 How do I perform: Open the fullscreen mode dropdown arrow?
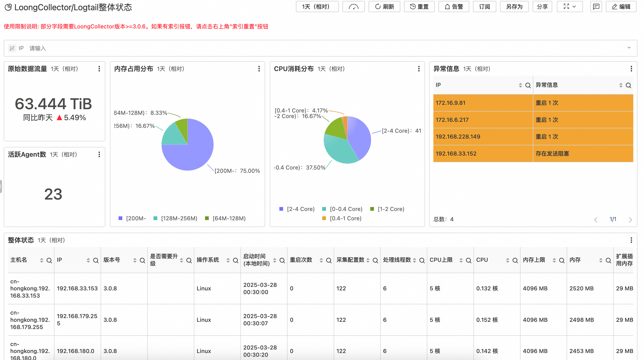click(x=574, y=7)
